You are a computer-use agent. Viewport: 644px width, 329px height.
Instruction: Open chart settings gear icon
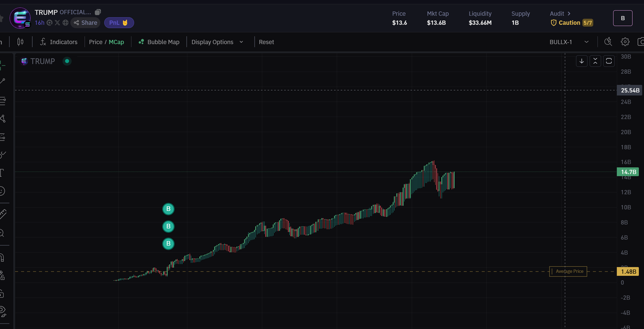click(x=625, y=42)
